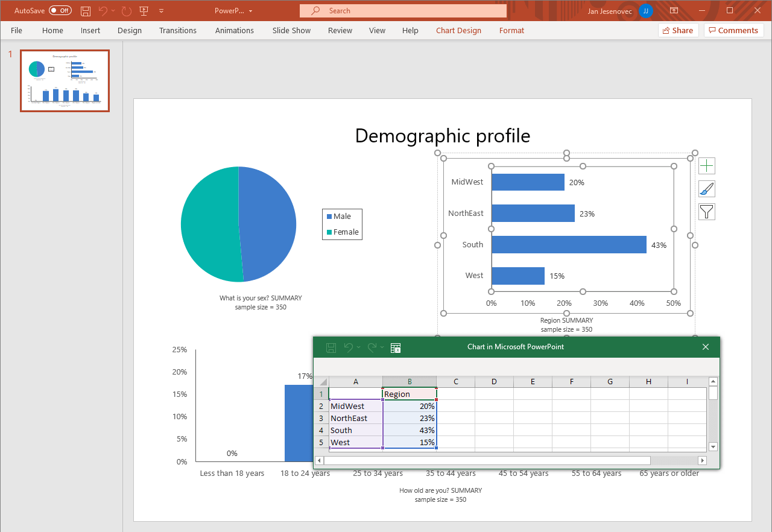
Task: Select cell B1 containing Region
Action: coord(410,394)
